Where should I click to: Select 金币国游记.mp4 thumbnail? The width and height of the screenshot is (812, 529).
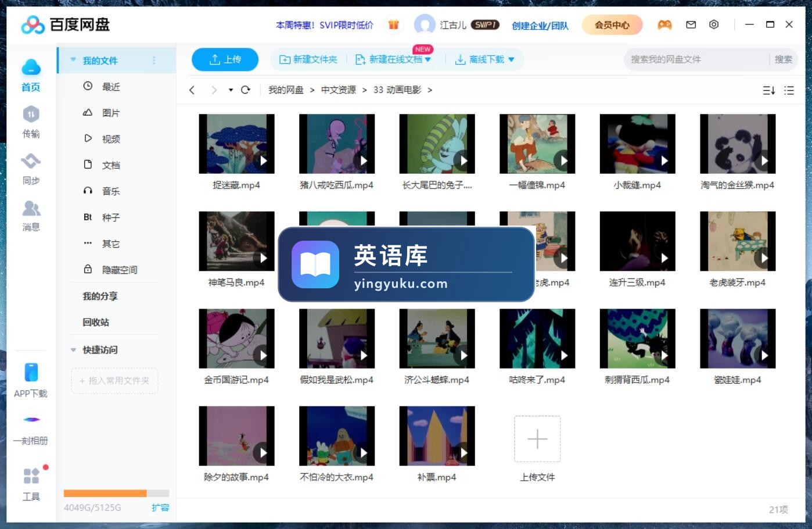236,338
